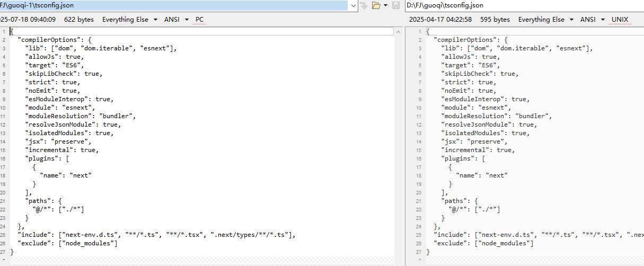Screen dimensions: 644x266
Task: Click the right pane 595 bytes size label
Action: tap(495, 20)
